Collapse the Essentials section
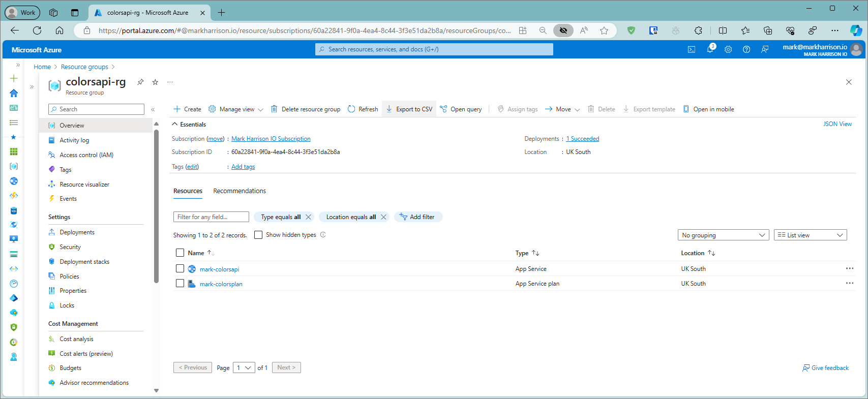 coord(175,124)
